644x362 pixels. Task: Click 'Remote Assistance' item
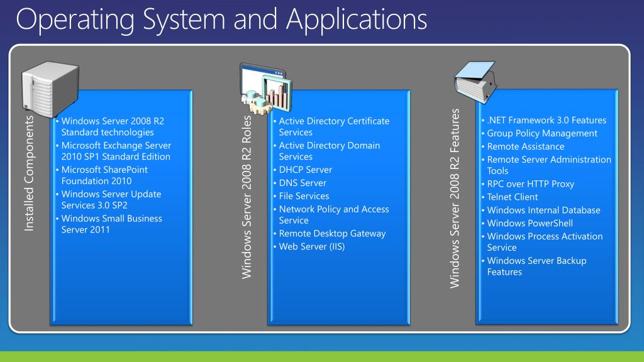526,146
